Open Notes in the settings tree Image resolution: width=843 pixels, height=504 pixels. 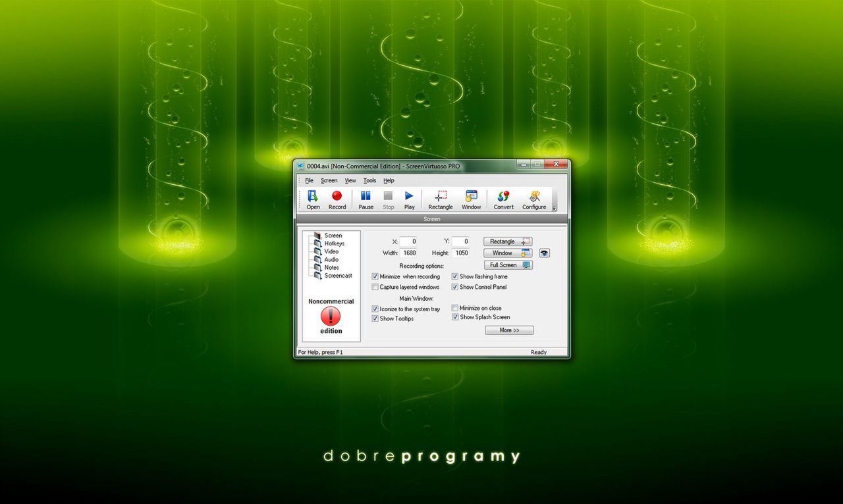[332, 268]
